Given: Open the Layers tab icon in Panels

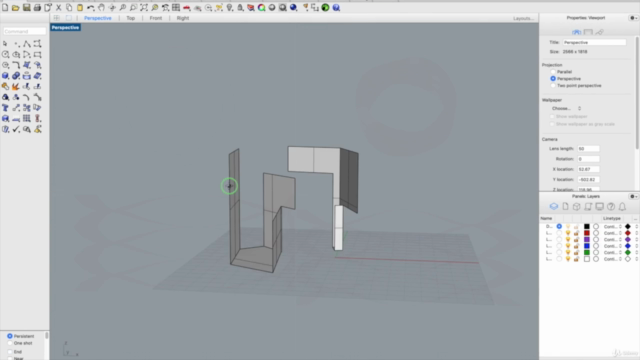Looking at the screenshot, I should tap(554, 207).
